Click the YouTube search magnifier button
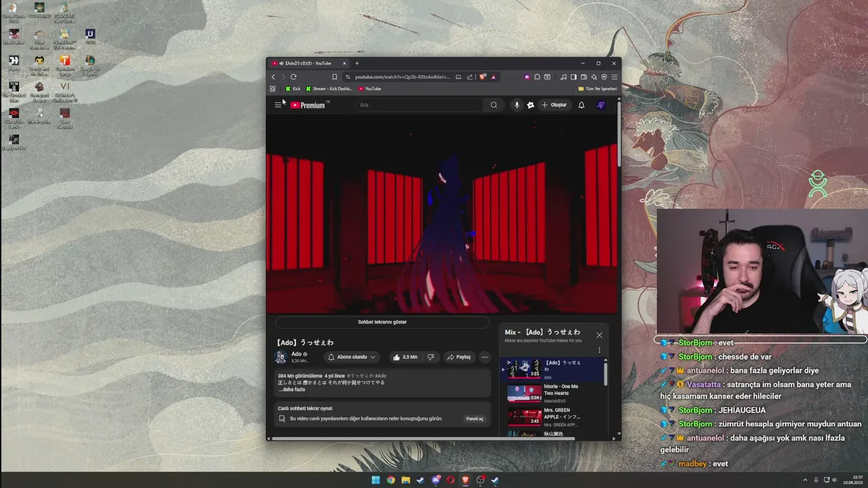The width and height of the screenshot is (868, 488). [494, 105]
